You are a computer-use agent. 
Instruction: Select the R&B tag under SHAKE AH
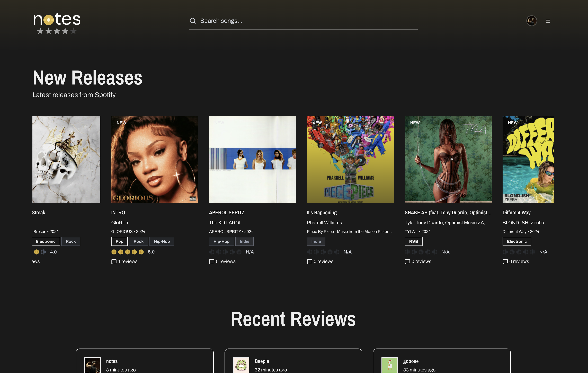413,241
